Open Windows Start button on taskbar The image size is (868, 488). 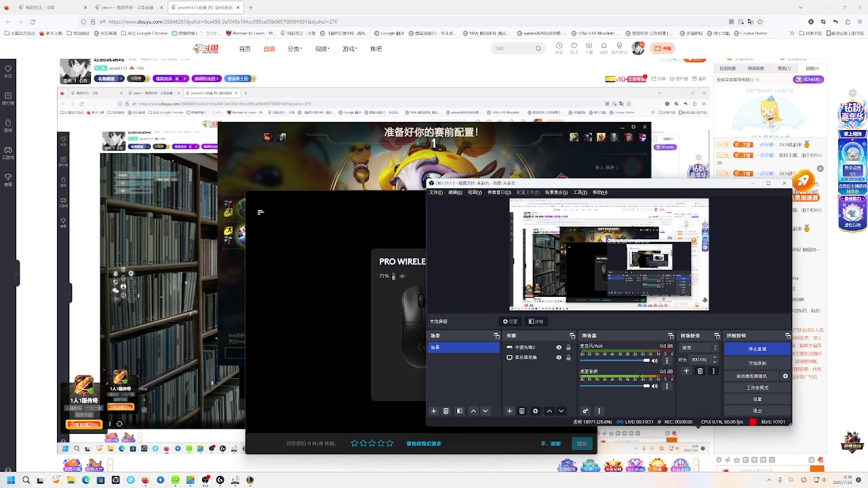click(11, 480)
